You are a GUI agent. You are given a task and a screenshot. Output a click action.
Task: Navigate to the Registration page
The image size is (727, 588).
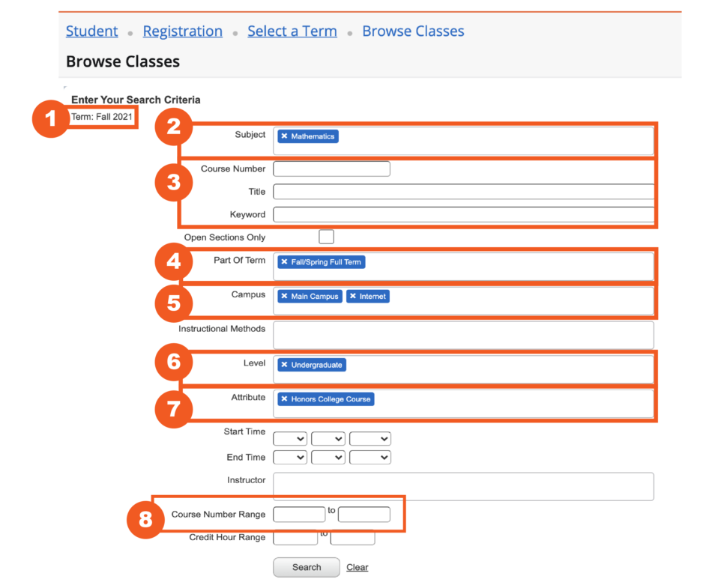point(182,31)
